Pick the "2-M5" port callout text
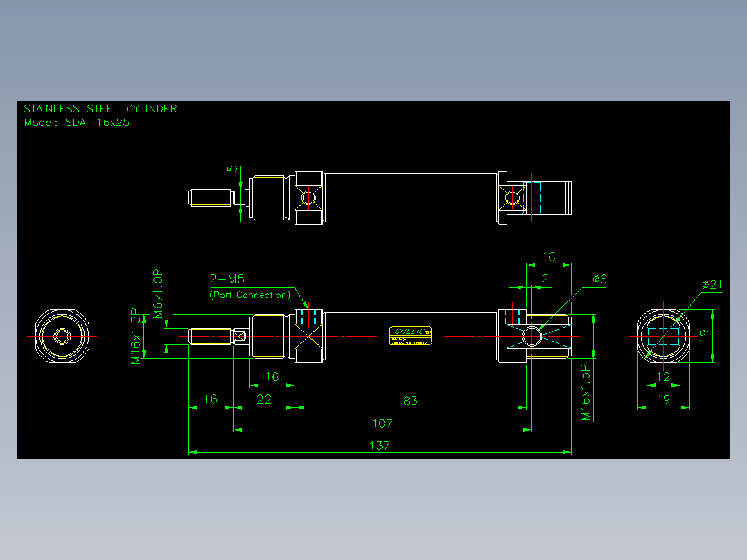The width and height of the screenshot is (747, 560). point(227,279)
